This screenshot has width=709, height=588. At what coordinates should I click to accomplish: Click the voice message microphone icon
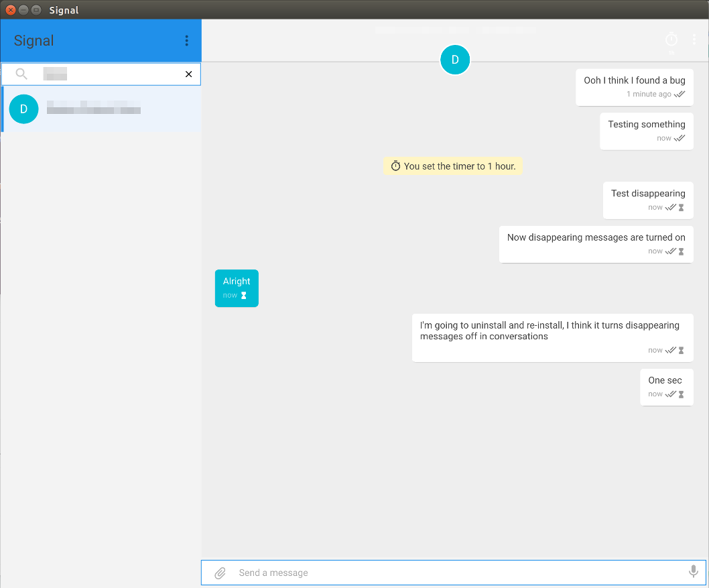coord(693,572)
